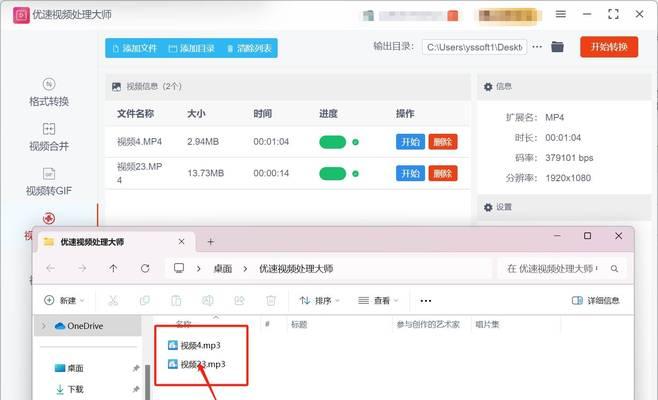Image resolution: width=658 pixels, height=400 pixels.
Task: Click the Copy icon in Explorer toolbar
Action: coord(144,301)
